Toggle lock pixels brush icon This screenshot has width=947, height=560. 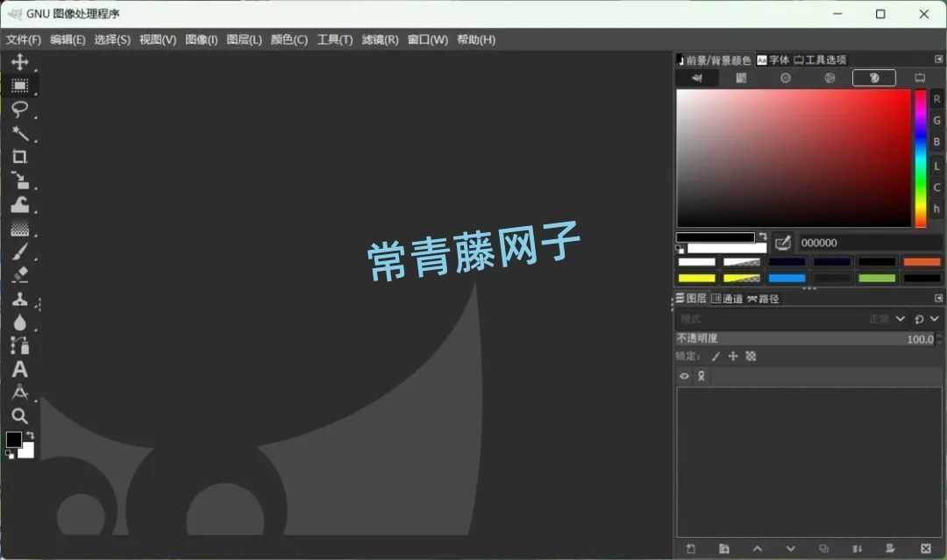tap(716, 356)
